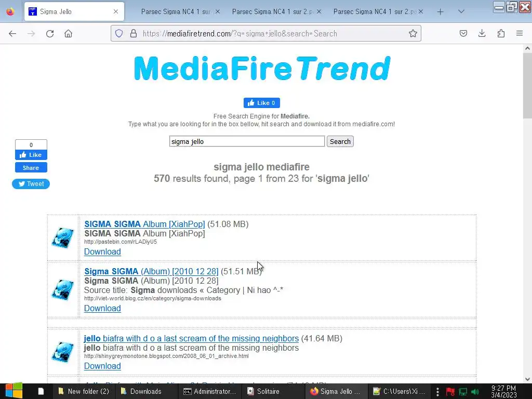Open the Firefox application menu
Image resolution: width=532 pixels, height=399 pixels.
tap(520, 33)
